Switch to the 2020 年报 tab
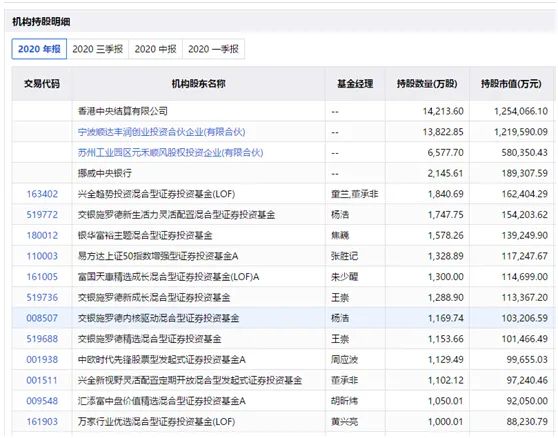 pos(39,49)
